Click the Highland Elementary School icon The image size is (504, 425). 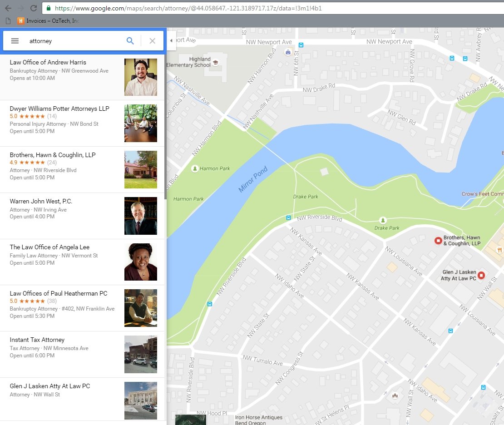[216, 62]
